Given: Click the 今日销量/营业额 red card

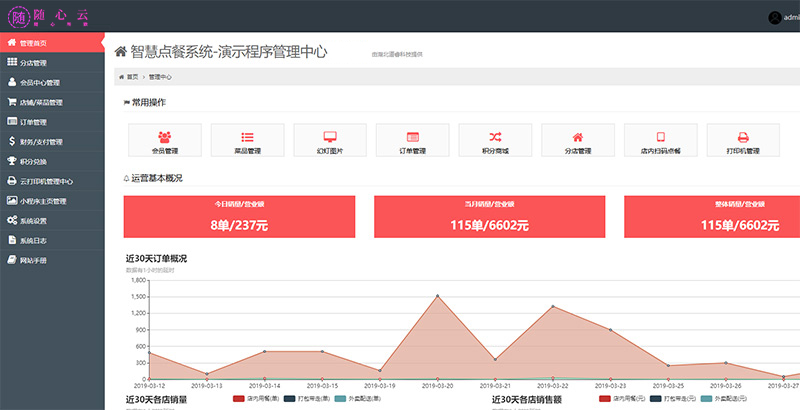Looking at the screenshot, I should click(239, 217).
